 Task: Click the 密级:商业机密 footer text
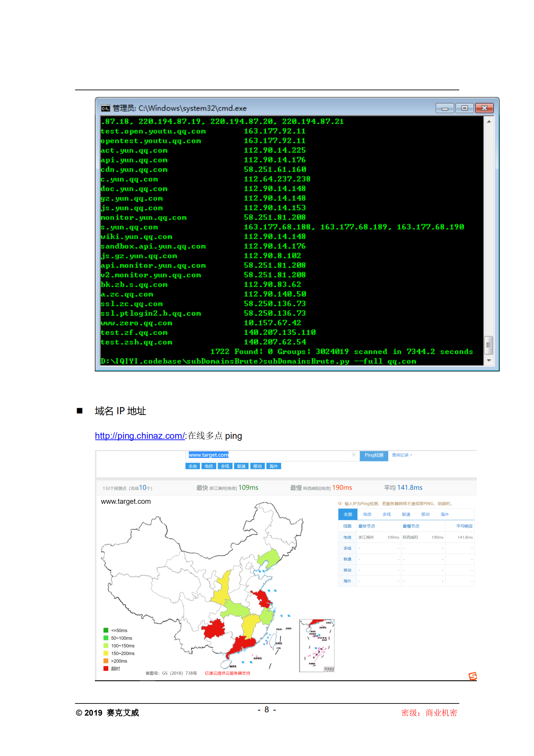point(429,713)
